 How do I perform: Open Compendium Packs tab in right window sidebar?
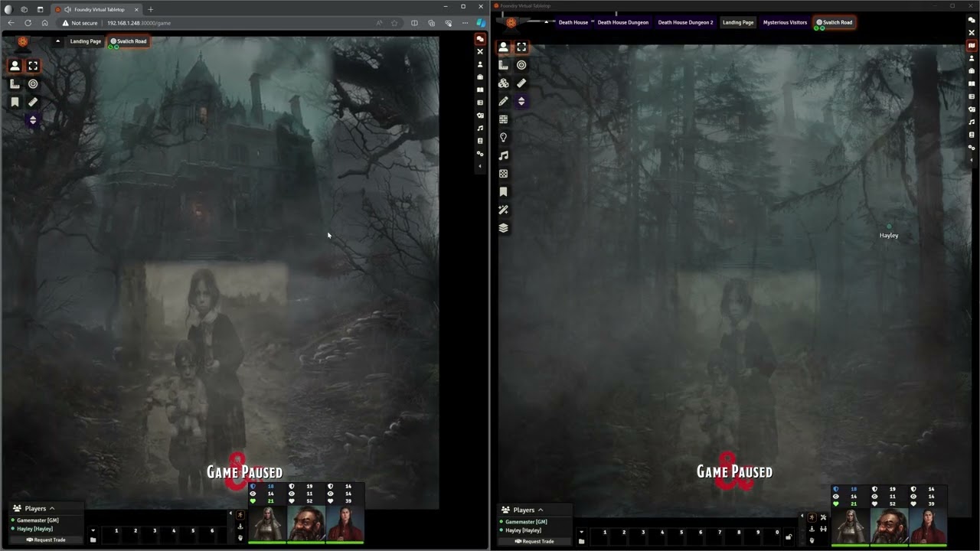(972, 135)
